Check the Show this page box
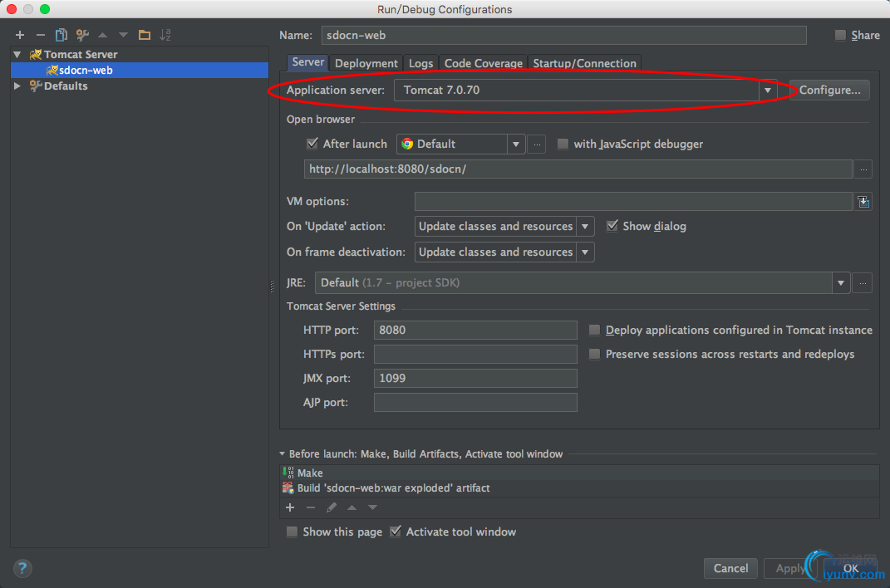Viewport: 890px width, 588px height. pyautogui.click(x=292, y=532)
